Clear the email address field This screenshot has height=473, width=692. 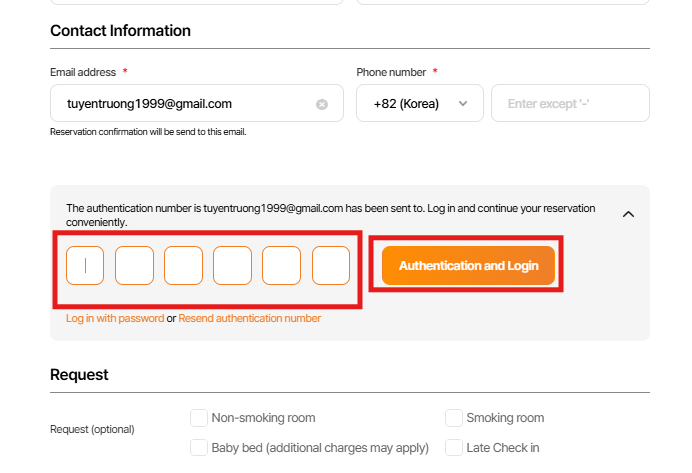click(x=322, y=104)
